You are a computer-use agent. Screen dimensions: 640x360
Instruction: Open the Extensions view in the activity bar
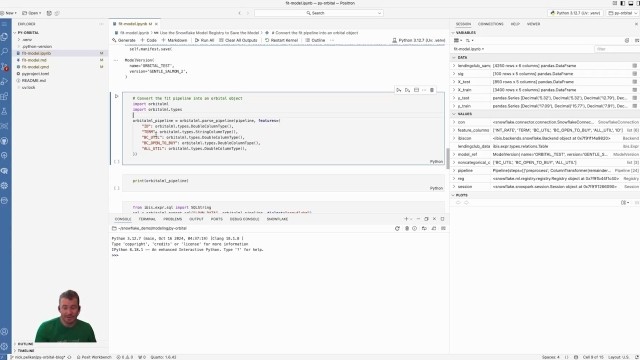4,96
